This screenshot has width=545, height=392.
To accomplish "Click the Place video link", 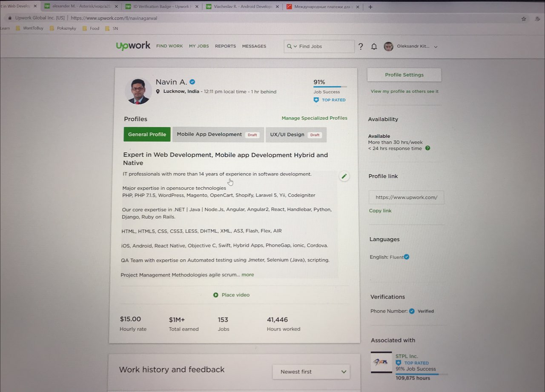I will [x=235, y=295].
